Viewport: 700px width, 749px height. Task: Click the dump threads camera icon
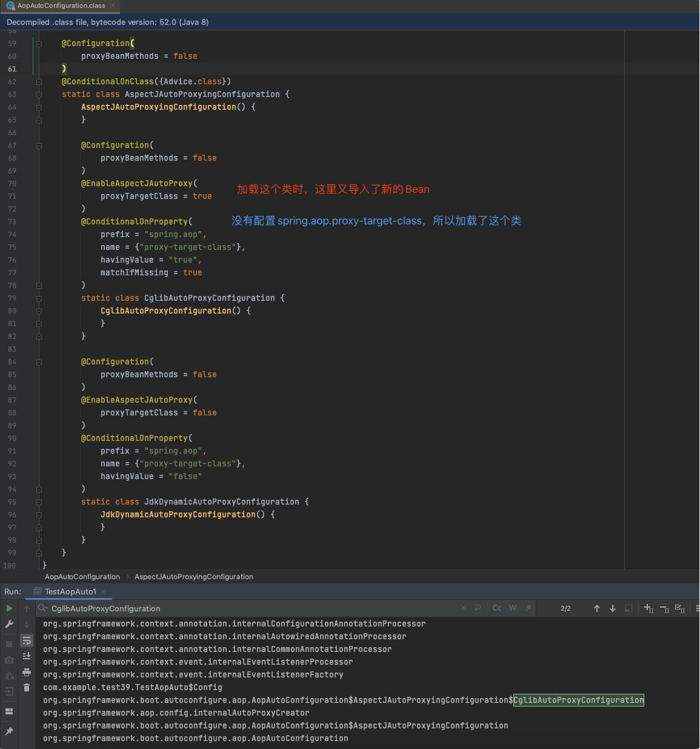click(x=9, y=660)
